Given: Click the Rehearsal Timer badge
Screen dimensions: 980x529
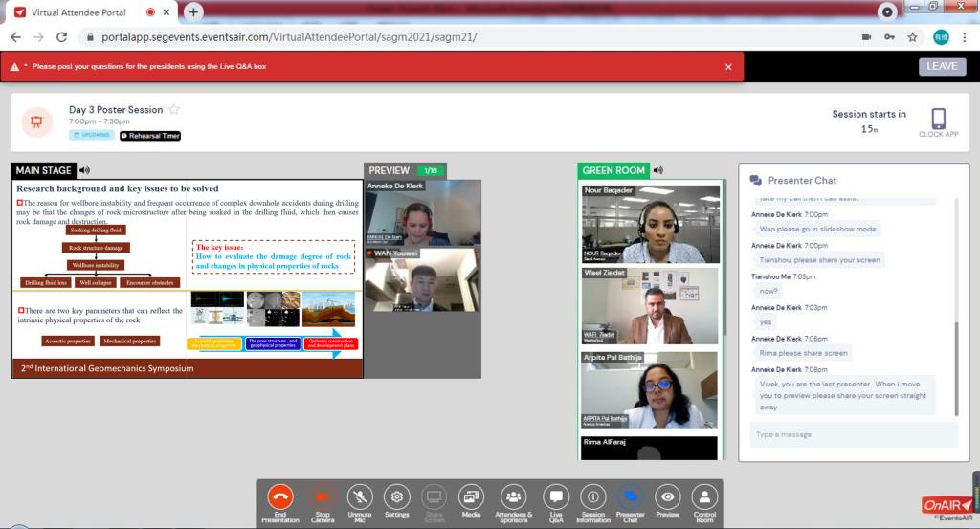Looking at the screenshot, I should click(150, 136).
